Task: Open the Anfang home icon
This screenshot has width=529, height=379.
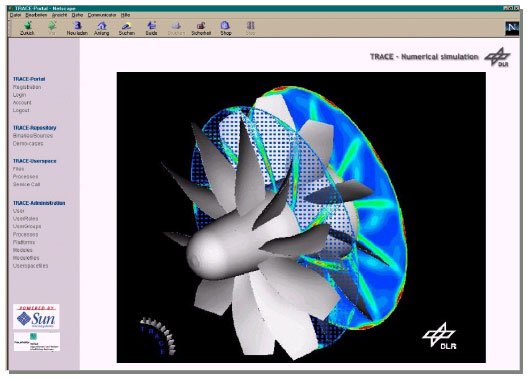Action: 102,25
